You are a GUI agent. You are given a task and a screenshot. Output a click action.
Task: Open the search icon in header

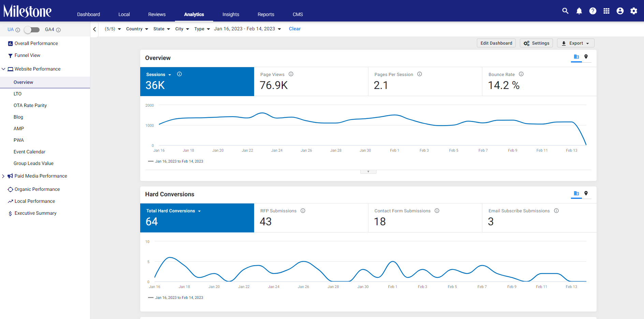pos(565,11)
